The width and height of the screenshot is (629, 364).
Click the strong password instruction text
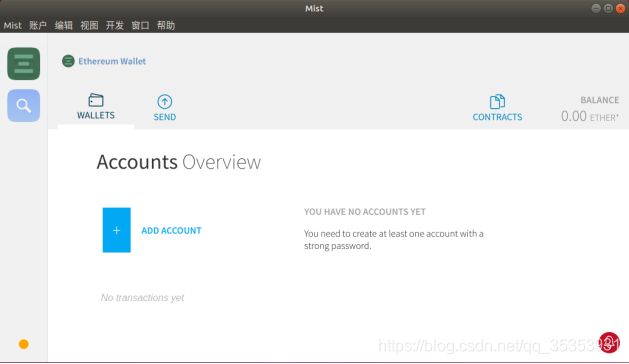click(x=394, y=240)
